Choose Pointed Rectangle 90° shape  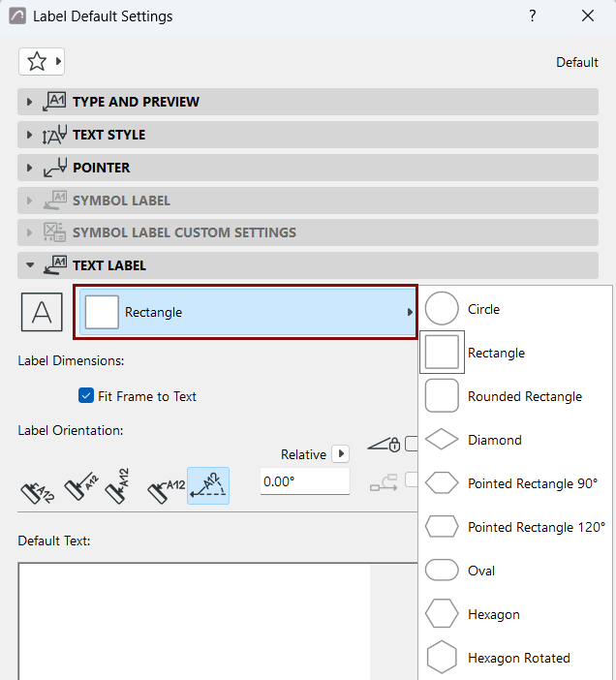[x=515, y=483]
